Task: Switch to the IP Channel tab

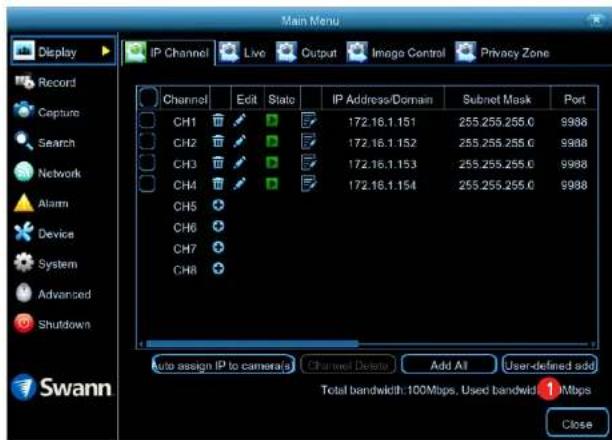Action: point(168,53)
